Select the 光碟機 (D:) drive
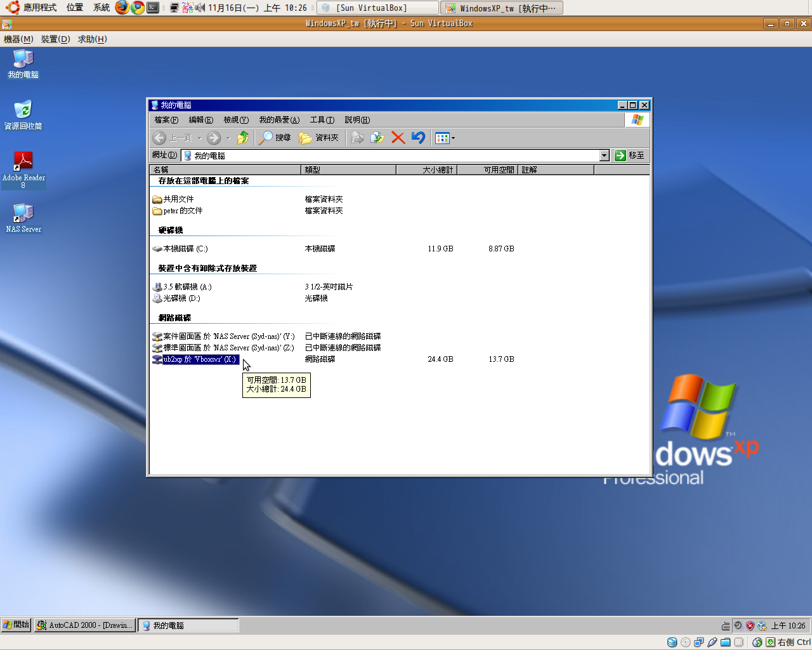The height and width of the screenshot is (650, 812). [176, 298]
